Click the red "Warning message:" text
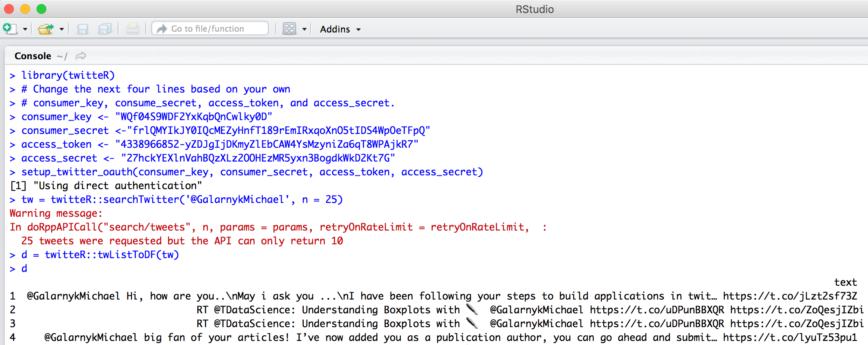 click(x=56, y=213)
